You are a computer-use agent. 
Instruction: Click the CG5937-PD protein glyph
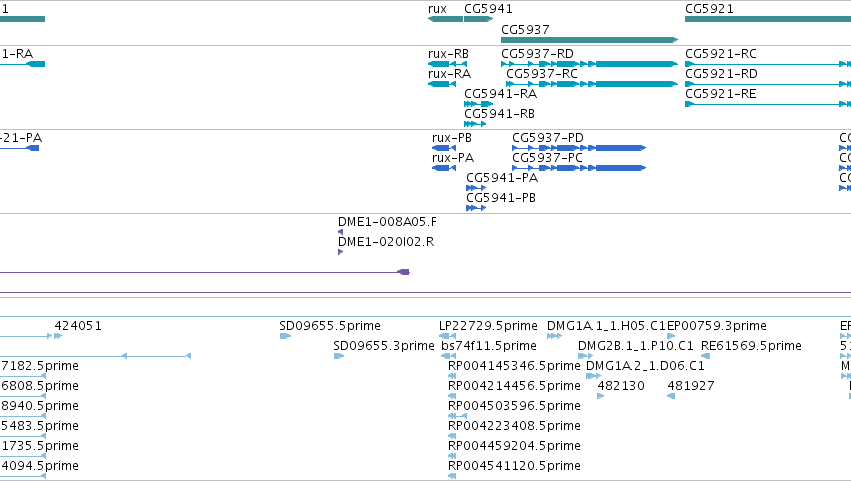(x=579, y=148)
